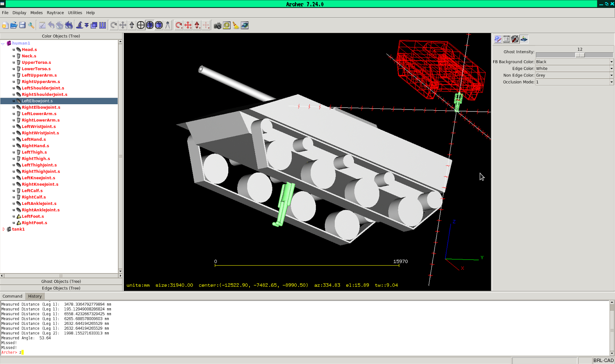The image size is (615, 364).
Task: Select the red Translate object tool
Action: pyautogui.click(x=188, y=25)
